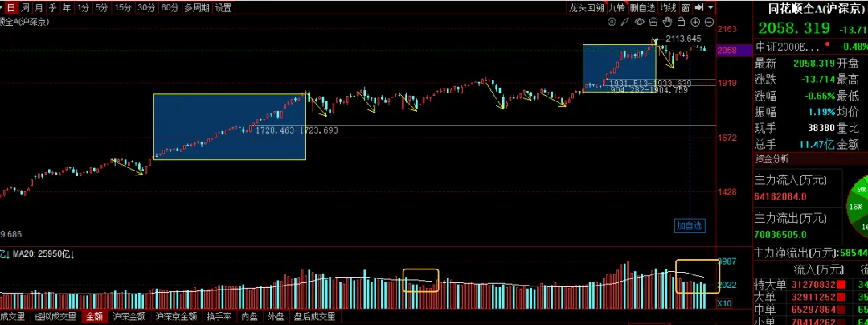This screenshot has width=868, height=325.
Task: Select the 内盘 indicator tab
Action: click(249, 317)
